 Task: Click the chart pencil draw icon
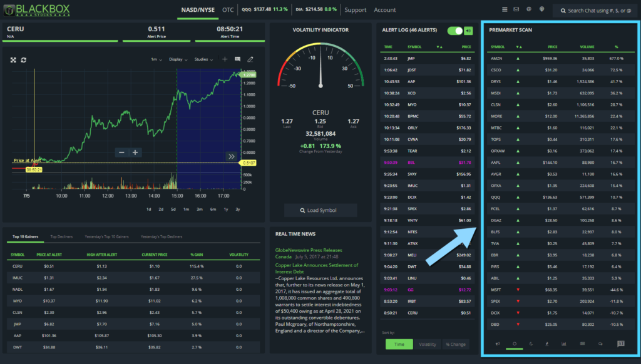pos(250,59)
